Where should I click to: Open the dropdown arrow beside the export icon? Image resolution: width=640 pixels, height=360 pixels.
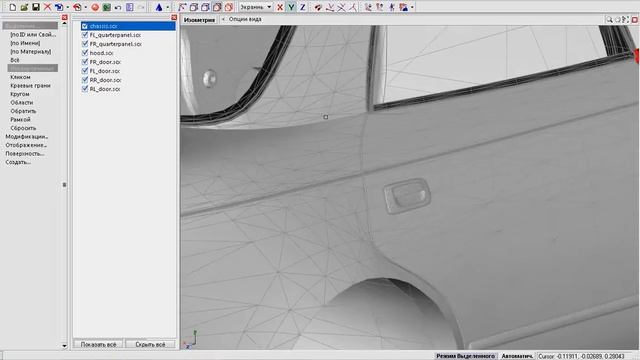coord(86,7)
